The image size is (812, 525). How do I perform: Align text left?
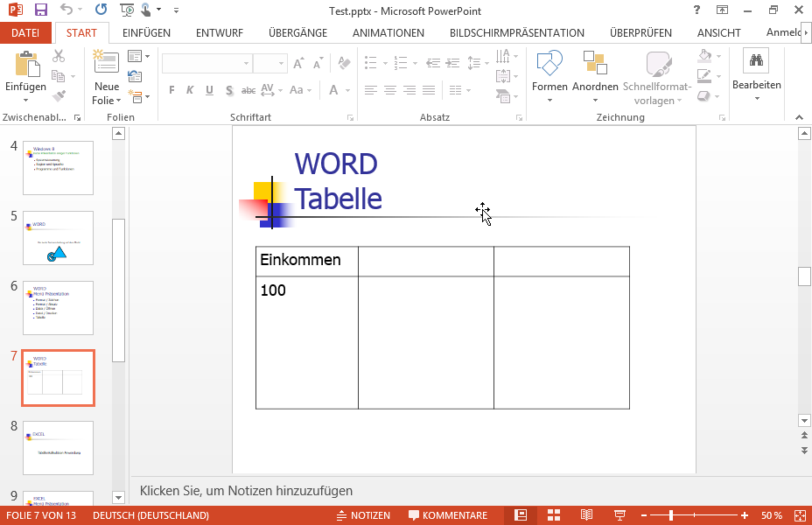pos(370,90)
